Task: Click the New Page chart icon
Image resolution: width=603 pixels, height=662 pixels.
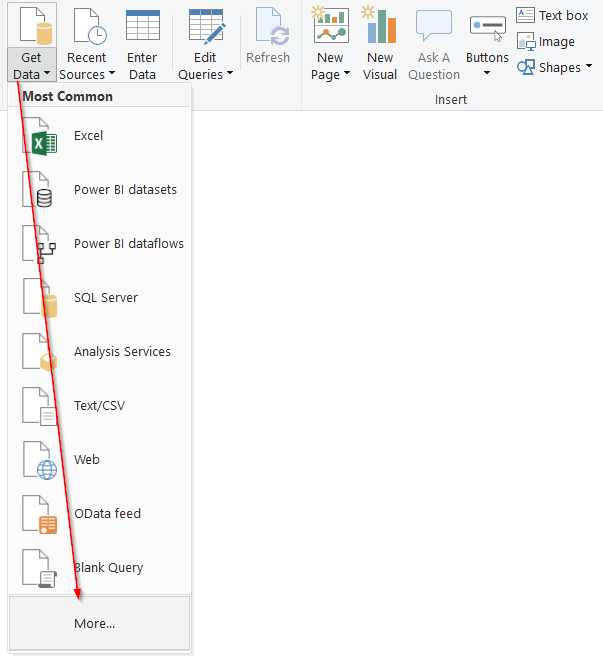Action: 331,24
